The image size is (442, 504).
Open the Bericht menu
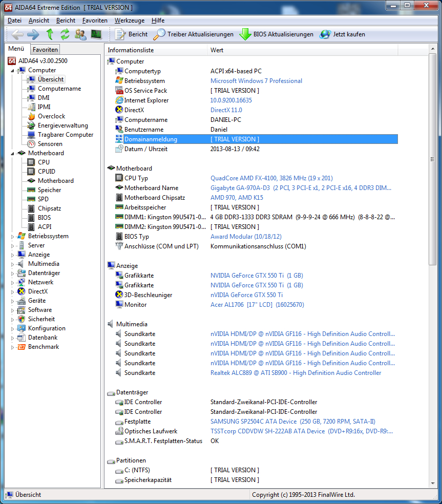click(66, 20)
